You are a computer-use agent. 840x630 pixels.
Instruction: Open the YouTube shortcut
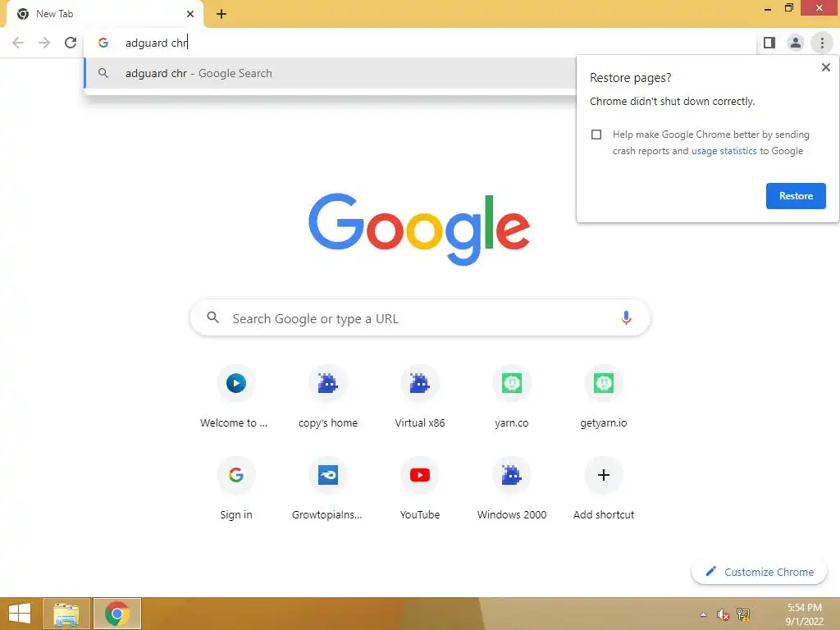pos(420,489)
